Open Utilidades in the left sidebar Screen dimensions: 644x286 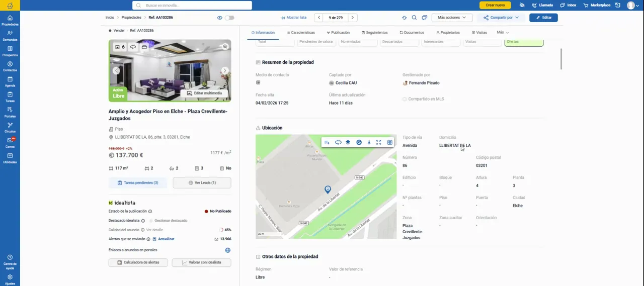click(10, 158)
